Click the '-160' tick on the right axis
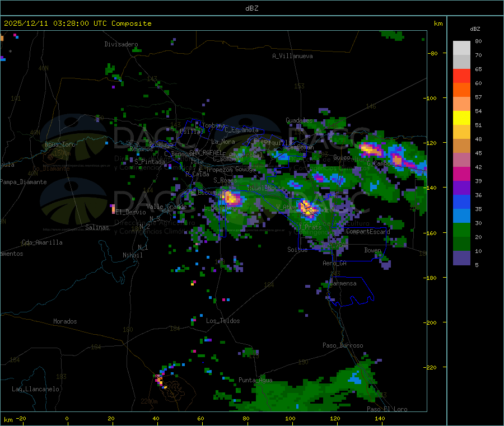504x426 pixels. pyautogui.click(x=431, y=233)
